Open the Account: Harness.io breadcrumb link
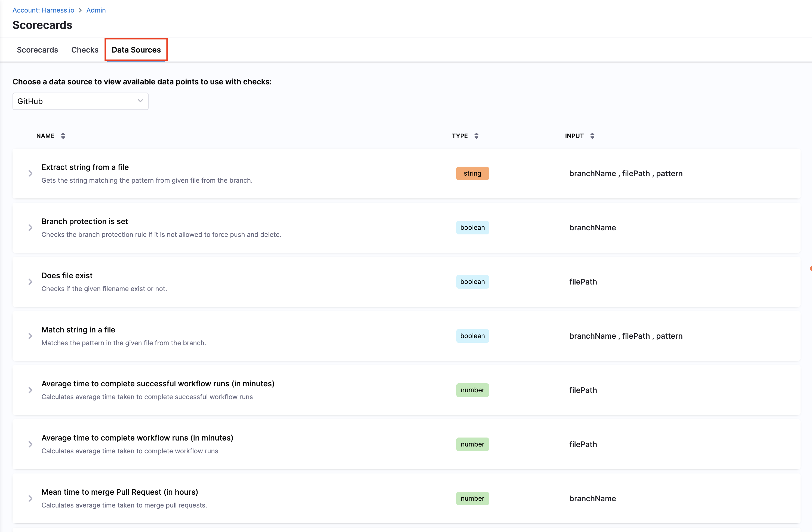Viewport: 812px width, 532px height. pos(43,10)
